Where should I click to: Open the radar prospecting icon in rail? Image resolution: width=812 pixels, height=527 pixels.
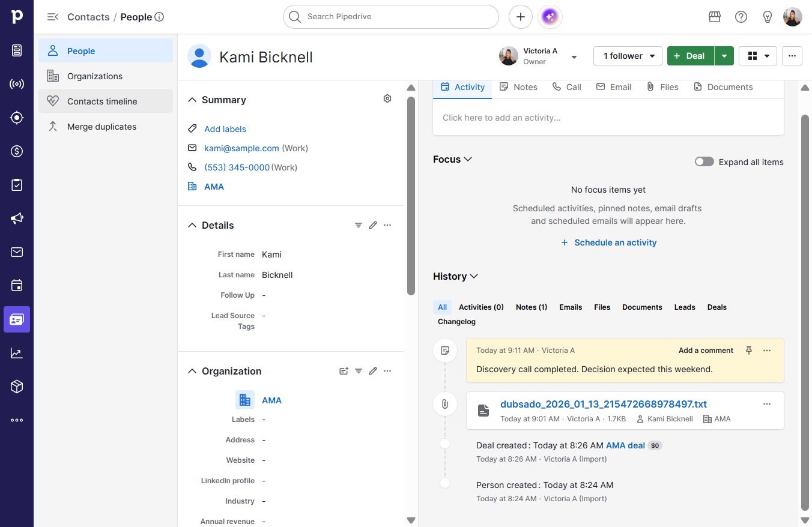pos(17,84)
